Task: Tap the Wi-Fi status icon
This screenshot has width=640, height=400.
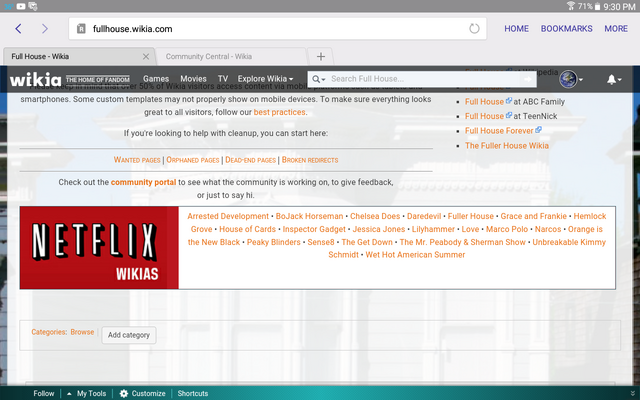Action: [x=571, y=6]
